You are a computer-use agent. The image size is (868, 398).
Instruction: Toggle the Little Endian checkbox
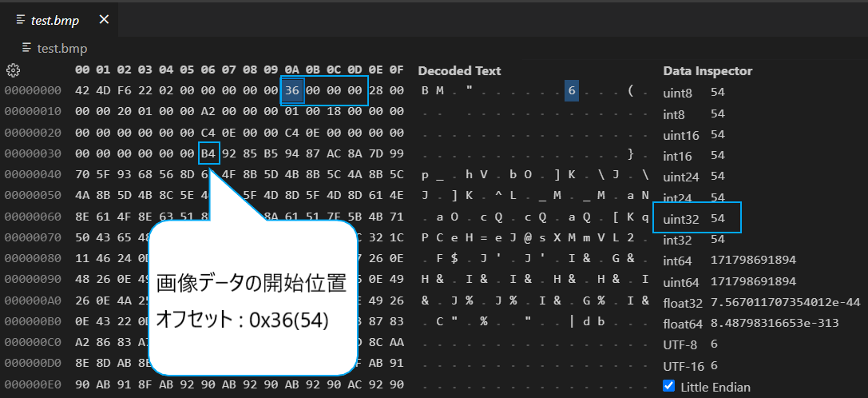pyautogui.click(x=669, y=386)
